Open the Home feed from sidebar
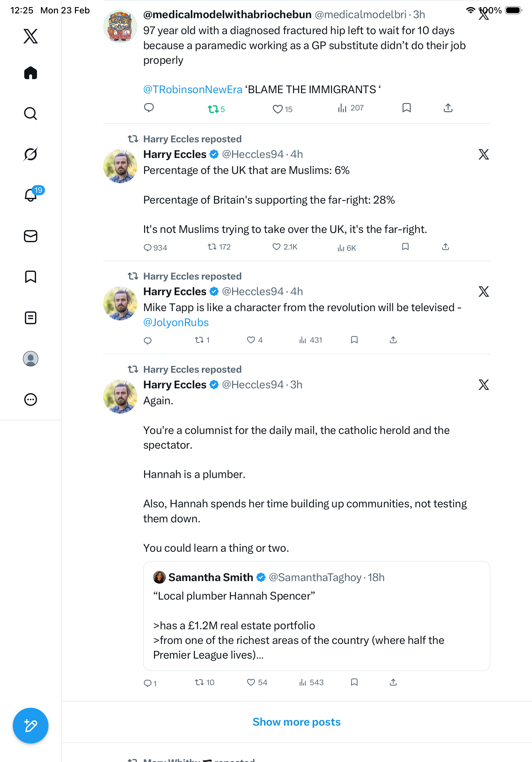532x762 pixels. pyautogui.click(x=31, y=73)
